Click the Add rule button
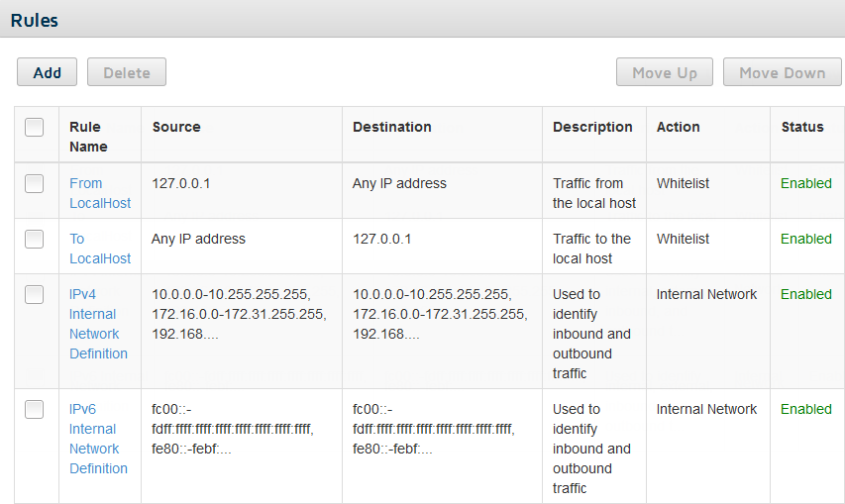Viewport: 845px width, 504px height. [47, 72]
